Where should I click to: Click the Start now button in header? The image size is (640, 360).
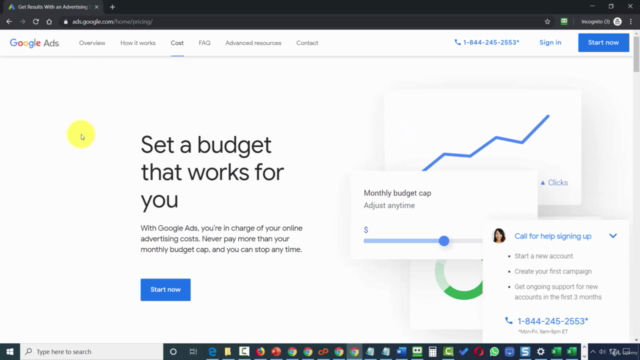(x=603, y=42)
